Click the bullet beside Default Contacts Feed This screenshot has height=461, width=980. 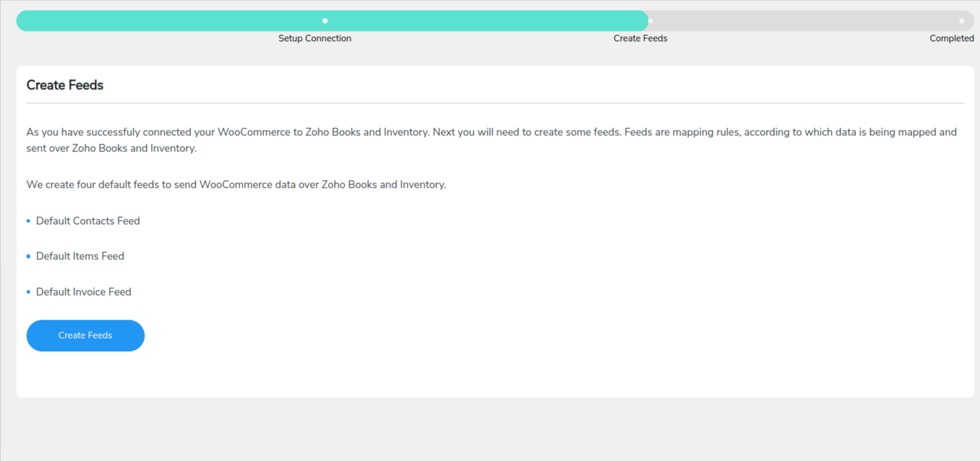(28, 221)
